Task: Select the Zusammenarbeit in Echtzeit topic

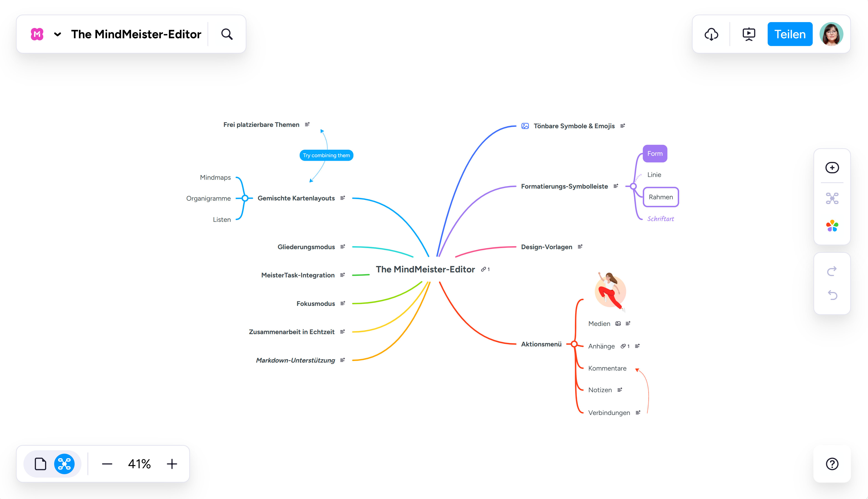Action: pyautogui.click(x=292, y=332)
